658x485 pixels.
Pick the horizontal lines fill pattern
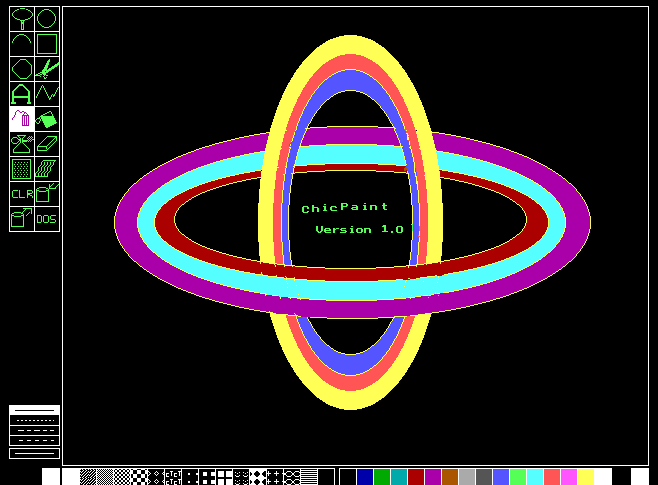coord(309,477)
